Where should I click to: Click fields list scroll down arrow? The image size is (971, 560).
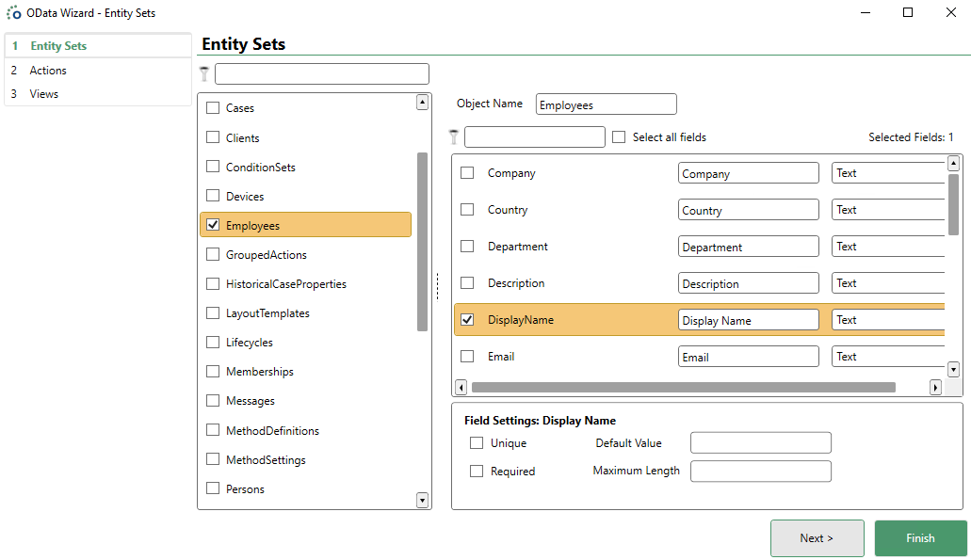[x=954, y=370]
